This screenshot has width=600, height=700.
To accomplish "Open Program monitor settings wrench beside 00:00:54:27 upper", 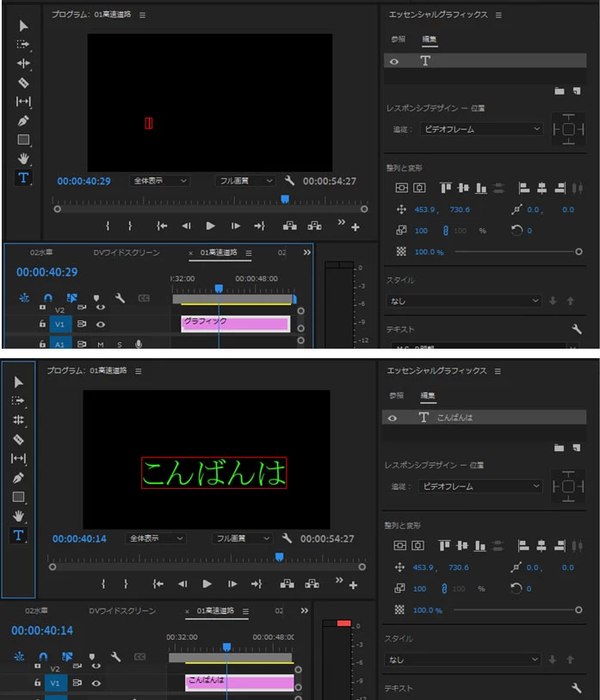I will pos(289,180).
